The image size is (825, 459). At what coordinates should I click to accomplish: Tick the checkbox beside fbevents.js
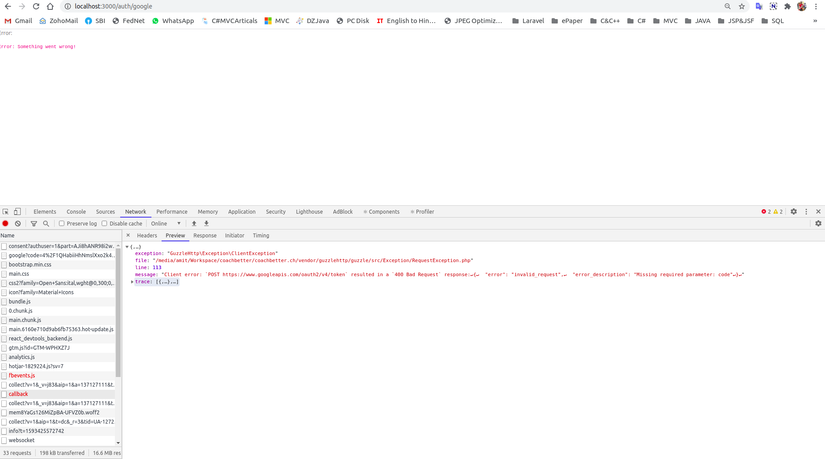pyautogui.click(x=4, y=376)
